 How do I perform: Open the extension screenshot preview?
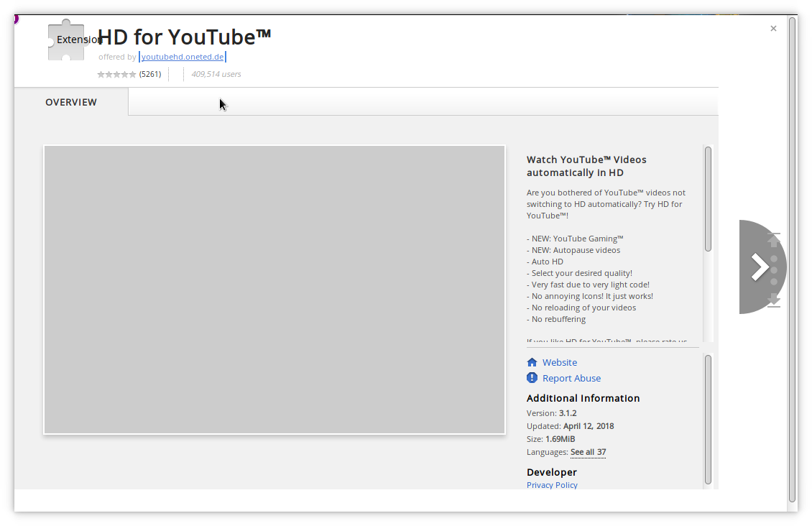pos(274,290)
